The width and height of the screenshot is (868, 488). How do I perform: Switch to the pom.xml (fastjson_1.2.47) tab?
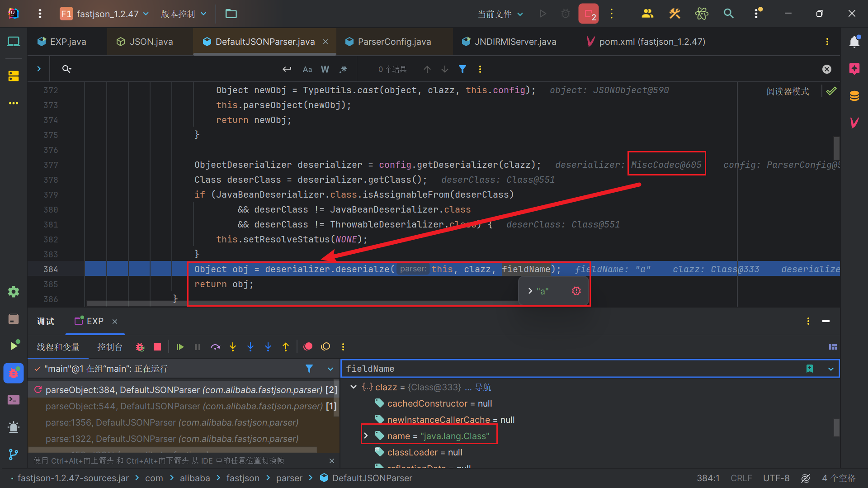click(x=646, y=42)
